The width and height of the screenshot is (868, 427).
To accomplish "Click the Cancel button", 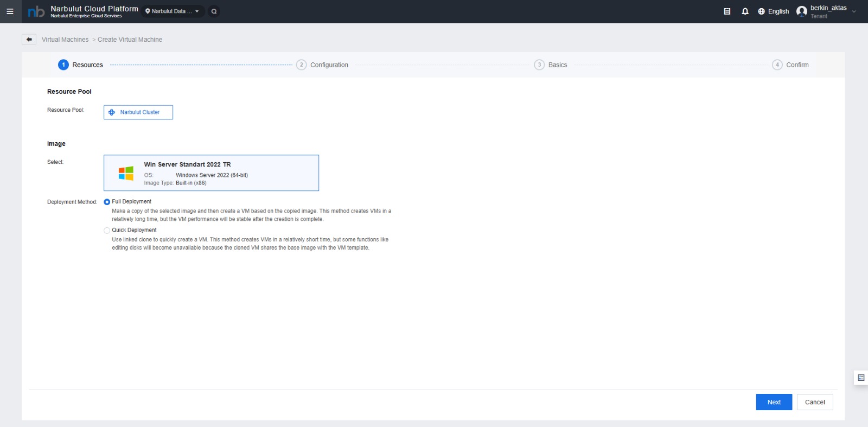I will coord(814,402).
